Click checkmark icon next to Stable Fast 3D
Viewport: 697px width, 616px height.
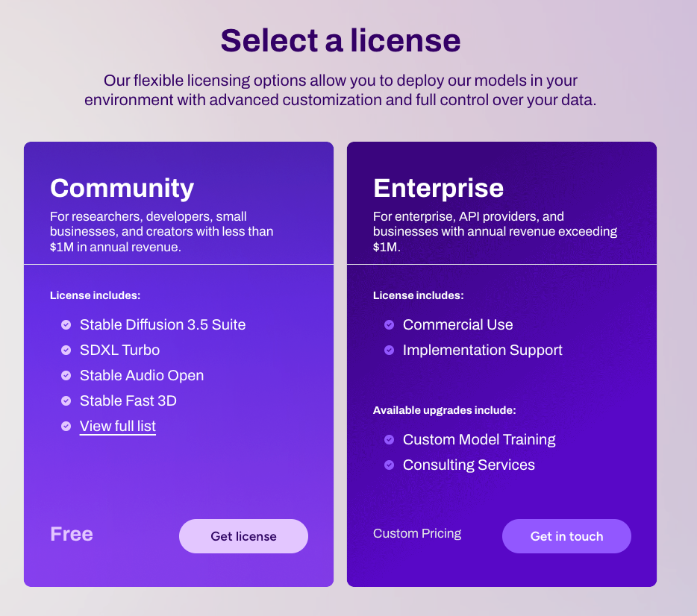click(x=66, y=401)
